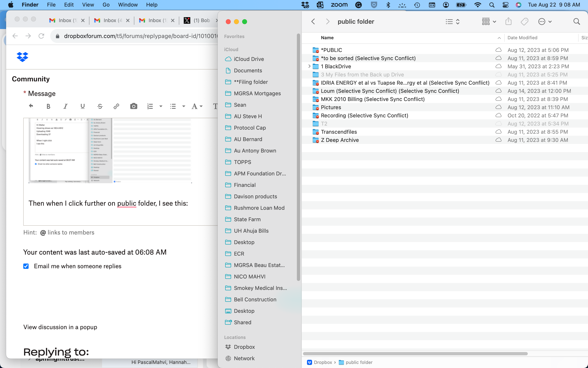This screenshot has width=588, height=368.
Task: Open the font color A dropdown
Action: [x=197, y=106]
